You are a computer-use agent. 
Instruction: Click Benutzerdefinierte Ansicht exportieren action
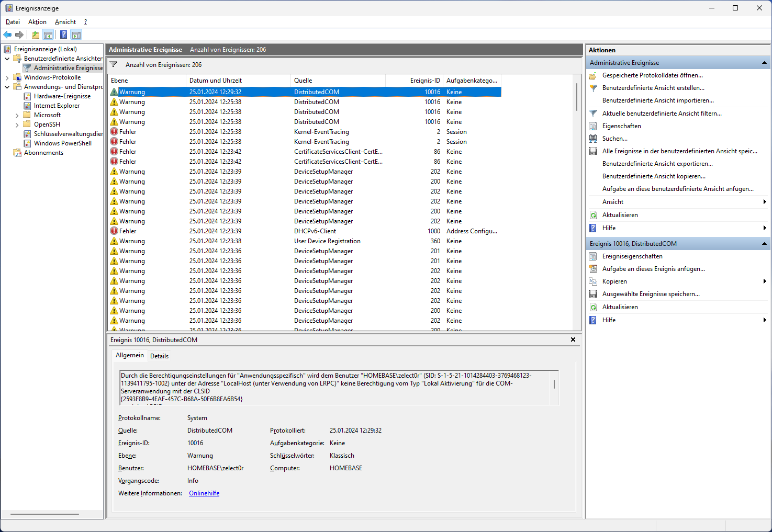tap(657, 164)
